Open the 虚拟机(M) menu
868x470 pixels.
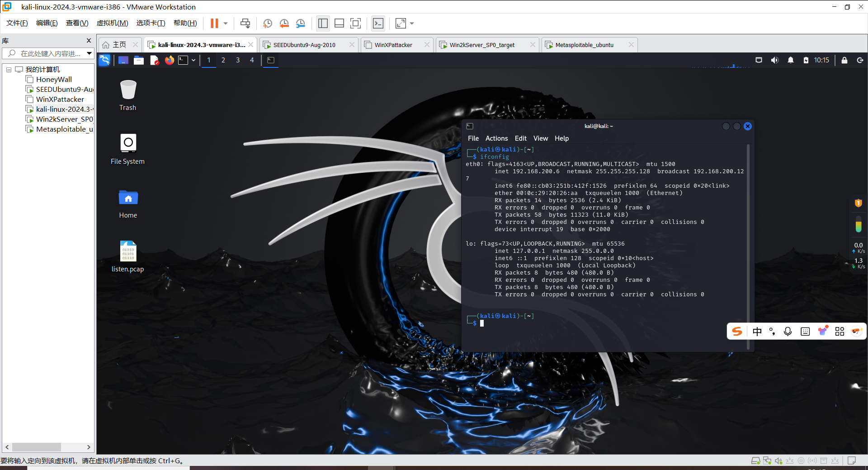(x=112, y=23)
